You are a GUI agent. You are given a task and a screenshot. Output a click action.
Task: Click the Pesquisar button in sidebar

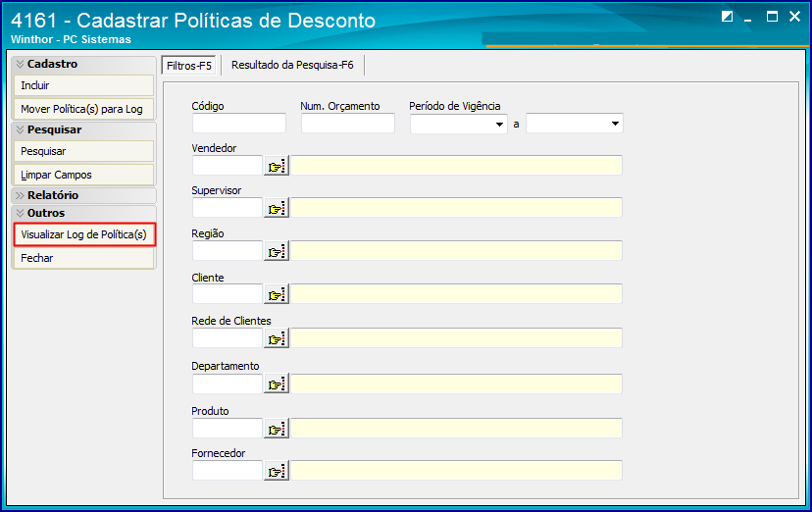(x=84, y=152)
